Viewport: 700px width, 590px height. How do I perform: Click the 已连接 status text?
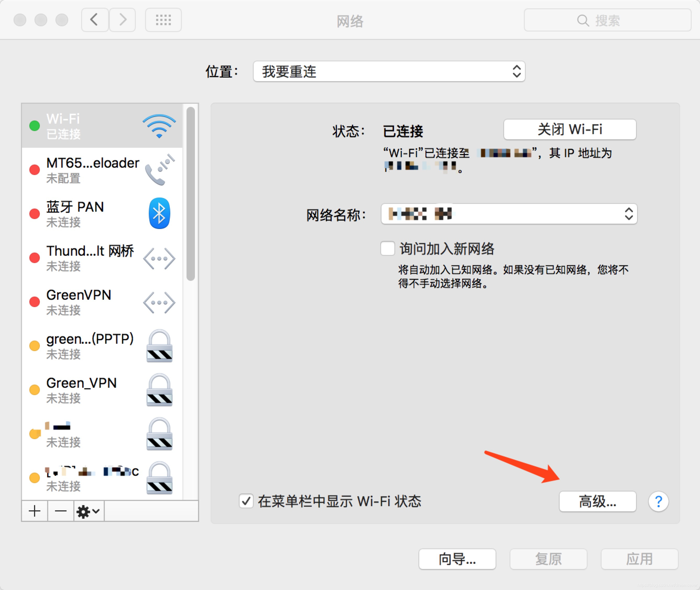pyautogui.click(x=403, y=131)
